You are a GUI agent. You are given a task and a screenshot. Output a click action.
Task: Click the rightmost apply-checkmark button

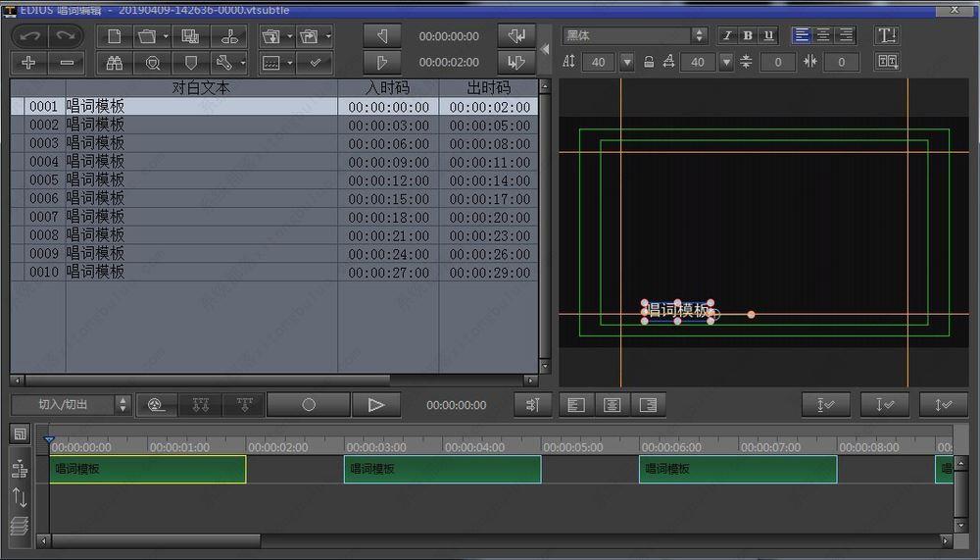click(x=943, y=405)
